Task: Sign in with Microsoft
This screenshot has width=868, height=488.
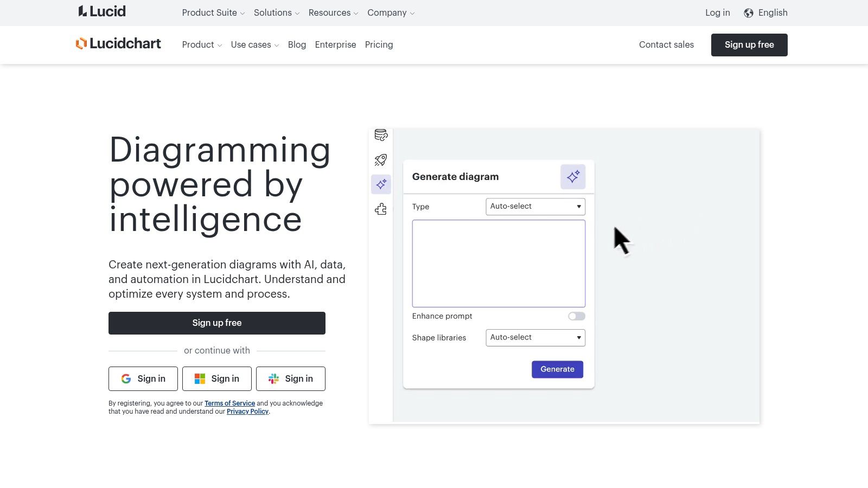Action: pyautogui.click(x=217, y=378)
